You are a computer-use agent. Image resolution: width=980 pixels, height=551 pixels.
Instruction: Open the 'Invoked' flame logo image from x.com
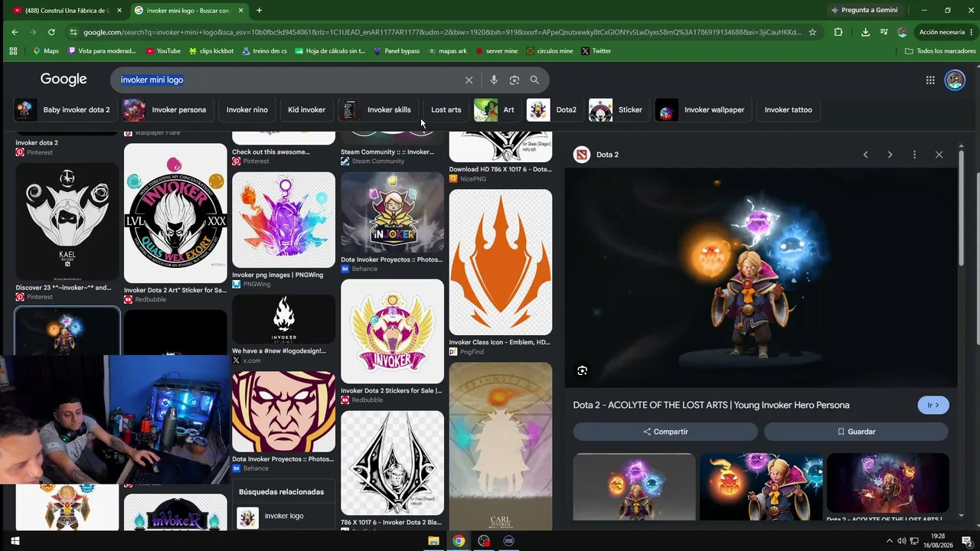click(x=284, y=320)
